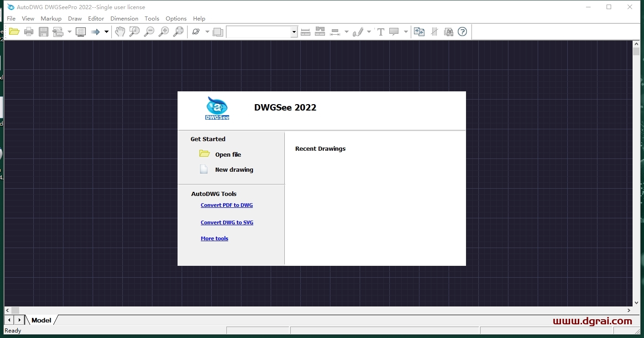The width and height of the screenshot is (644, 338).
Task: Expand the orbit tool dropdown arrow
Action: point(207,32)
